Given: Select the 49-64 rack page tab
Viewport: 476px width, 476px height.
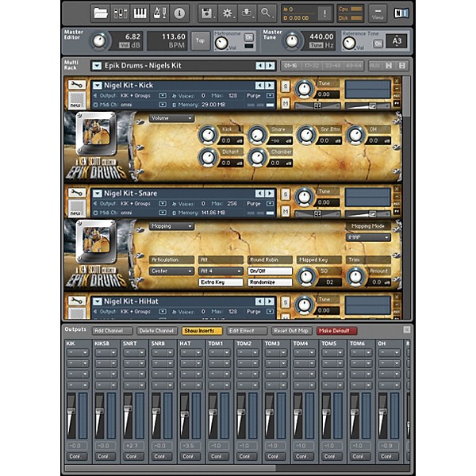Looking at the screenshot, I should [353, 66].
